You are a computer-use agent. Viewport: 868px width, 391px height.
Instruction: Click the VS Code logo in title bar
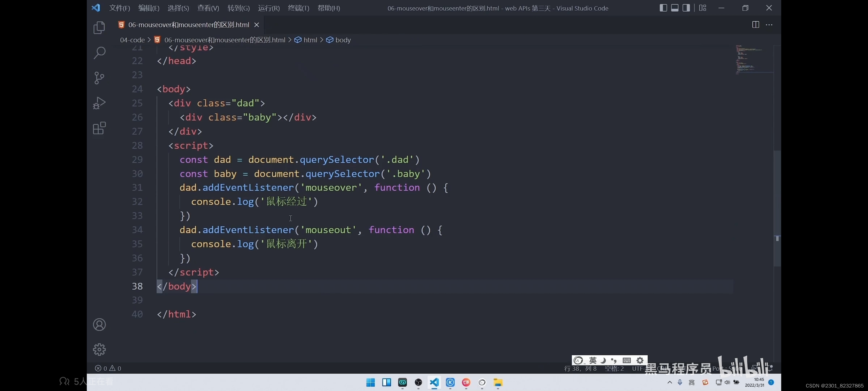coord(96,8)
